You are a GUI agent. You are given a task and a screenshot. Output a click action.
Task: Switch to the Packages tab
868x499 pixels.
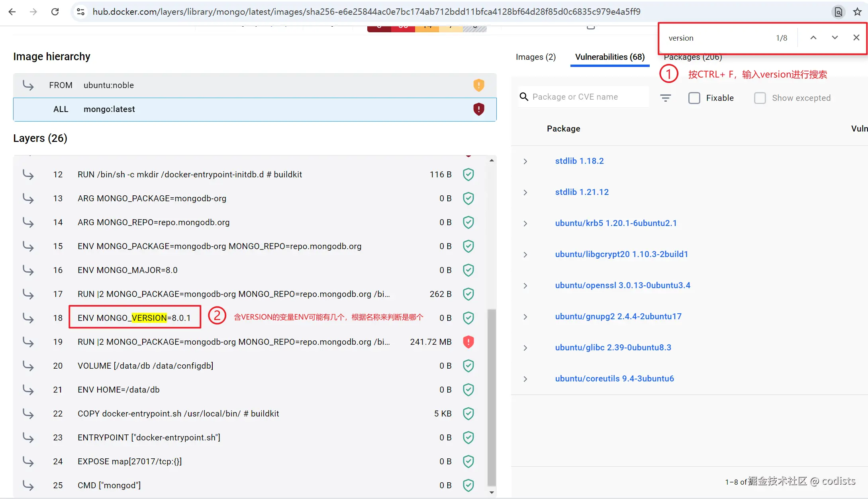click(x=692, y=57)
